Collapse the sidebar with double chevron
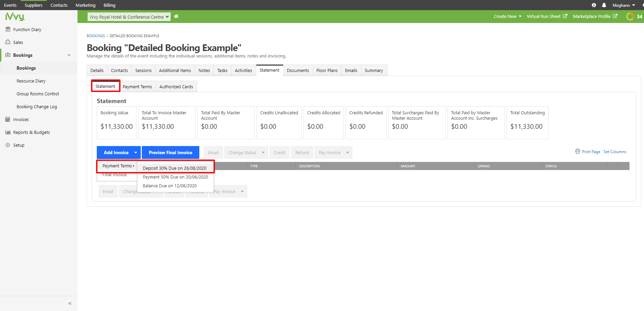The image size is (644, 311). click(x=70, y=303)
